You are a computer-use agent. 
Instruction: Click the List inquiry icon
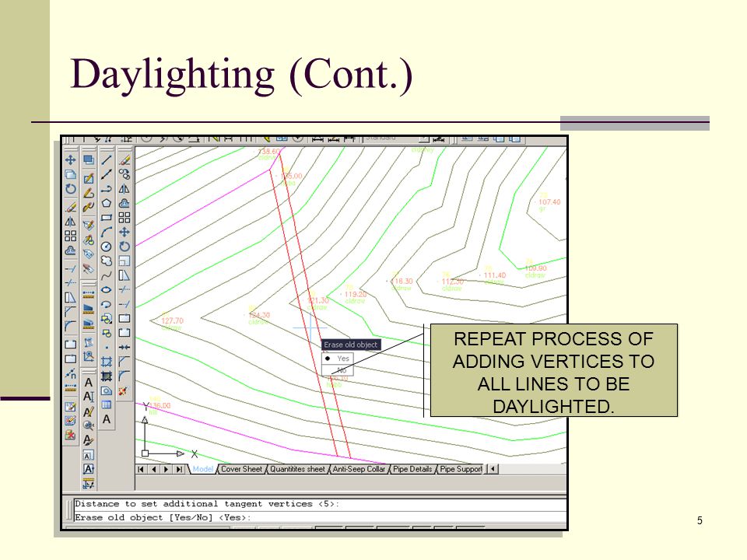[88, 341]
